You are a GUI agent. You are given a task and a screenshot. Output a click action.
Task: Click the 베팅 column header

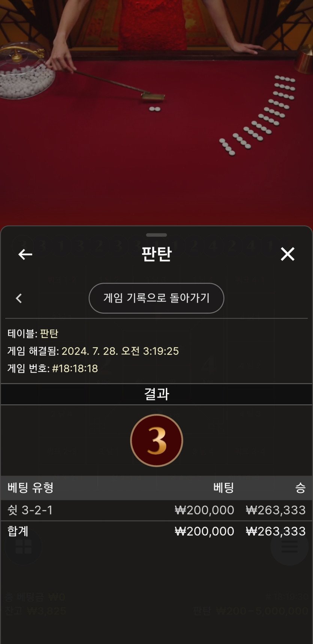point(224,488)
